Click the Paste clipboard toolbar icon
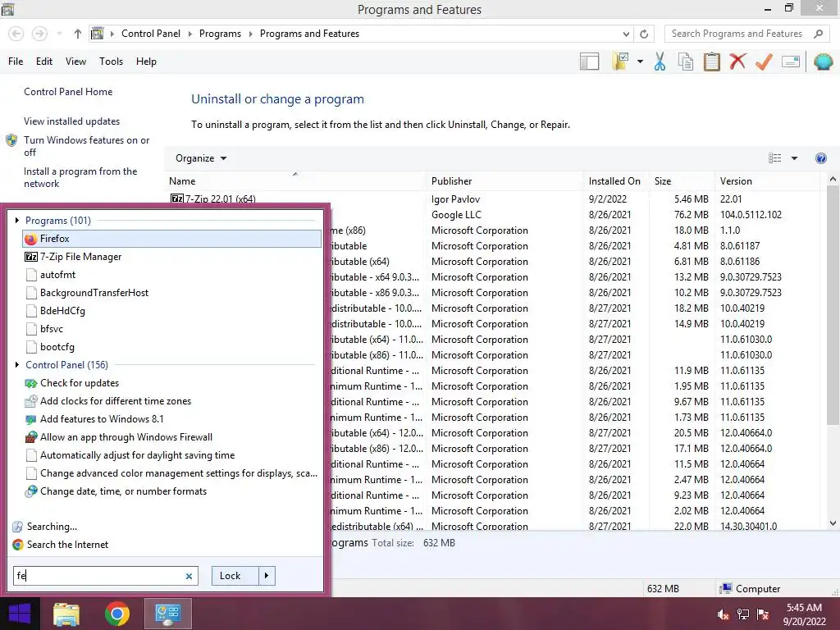This screenshot has width=840, height=630. (711, 62)
